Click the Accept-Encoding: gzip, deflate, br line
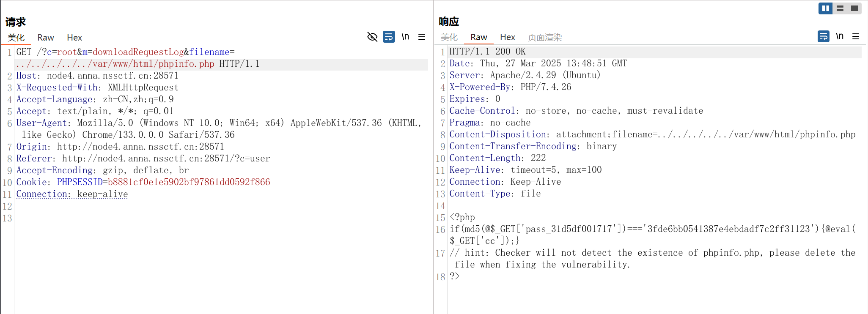Viewport: 868px width, 314px height. pyautogui.click(x=102, y=170)
